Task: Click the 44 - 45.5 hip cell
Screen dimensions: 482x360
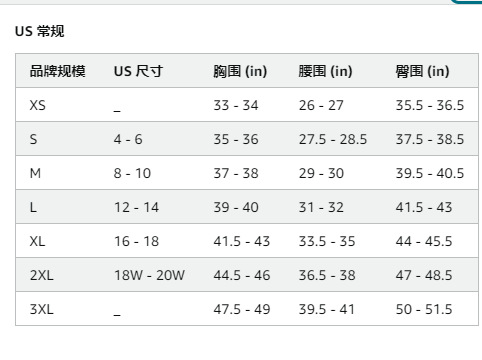Action: 424,241
